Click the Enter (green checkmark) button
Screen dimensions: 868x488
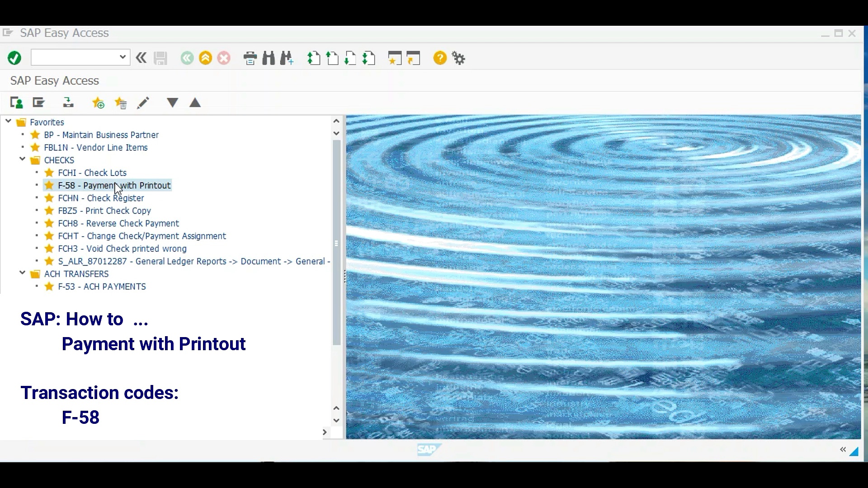[x=14, y=58]
